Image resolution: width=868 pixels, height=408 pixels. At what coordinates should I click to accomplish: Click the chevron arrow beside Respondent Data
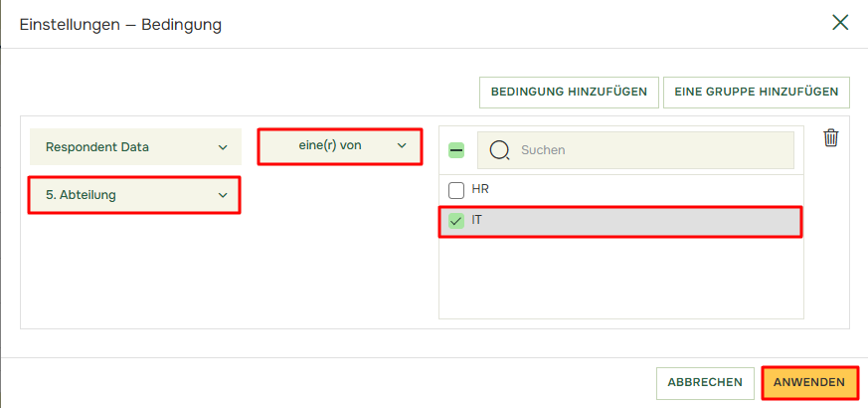point(223,147)
